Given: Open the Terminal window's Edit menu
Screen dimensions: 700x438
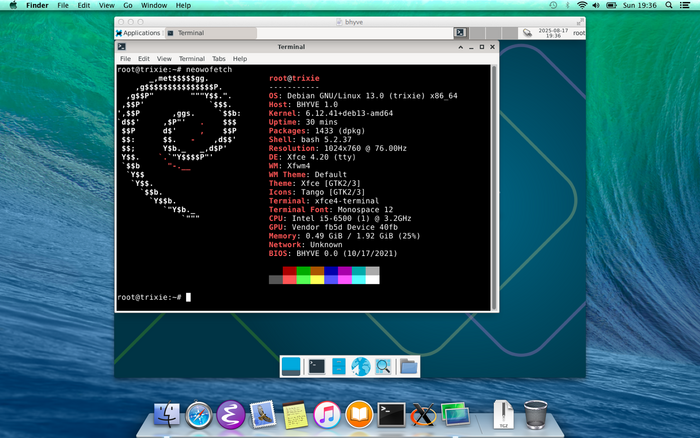Looking at the screenshot, I should [x=144, y=58].
